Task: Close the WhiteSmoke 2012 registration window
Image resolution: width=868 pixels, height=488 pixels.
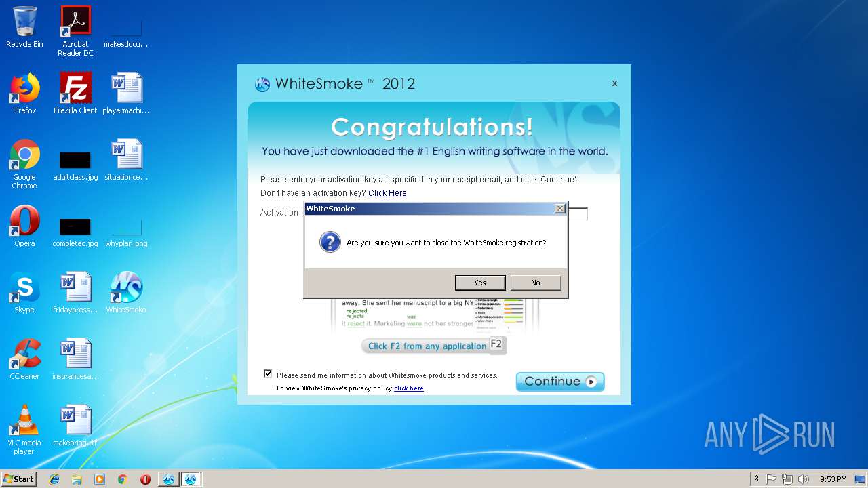Action: (614, 83)
